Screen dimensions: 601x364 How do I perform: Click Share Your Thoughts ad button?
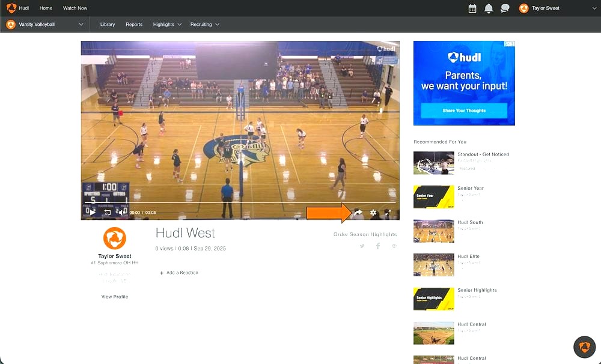(x=464, y=111)
